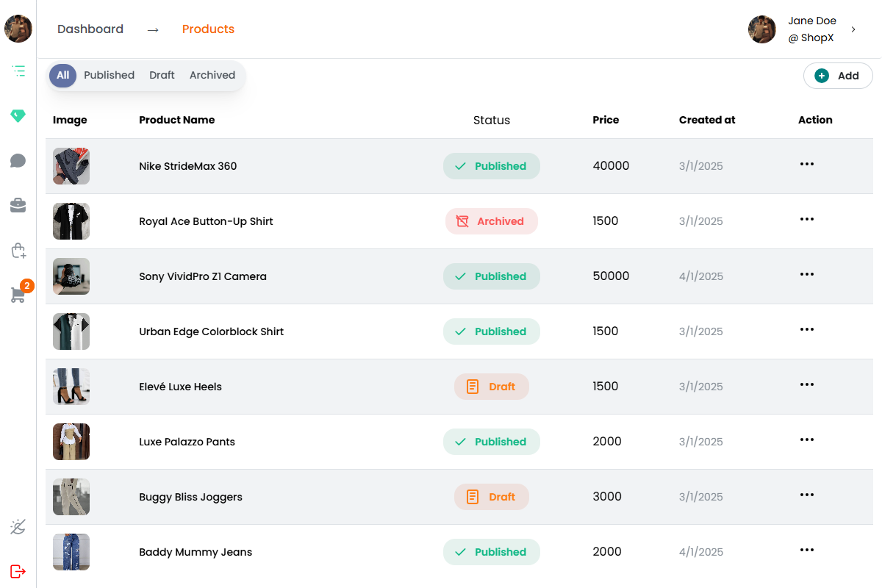This screenshot has height=588, width=882.
Task: Open action menu for Sony VividPro Z1 Camera
Action: click(x=806, y=275)
